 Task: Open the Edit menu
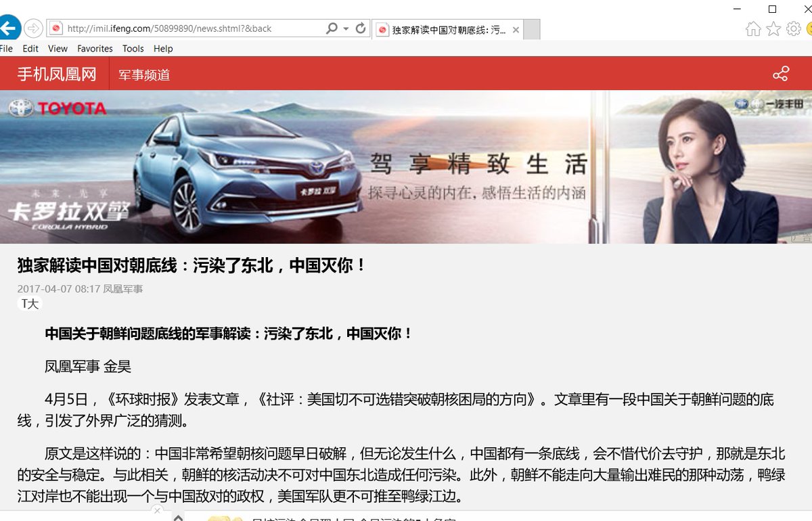click(30, 48)
